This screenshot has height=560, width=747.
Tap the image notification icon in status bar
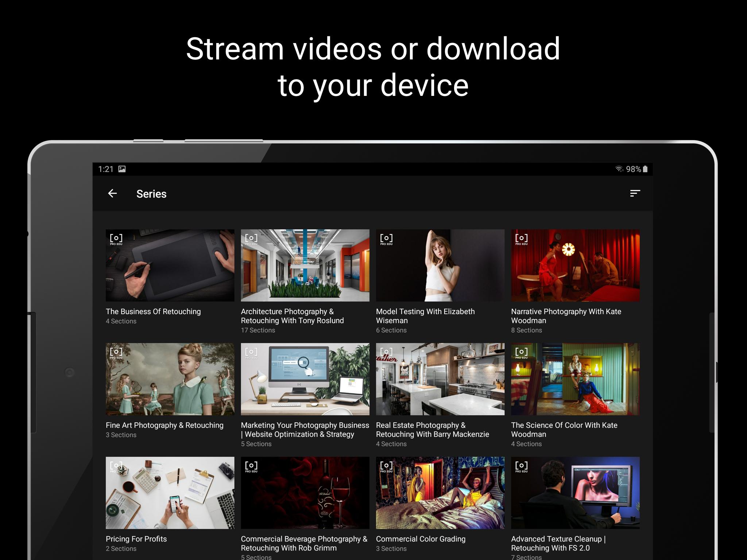tap(122, 169)
